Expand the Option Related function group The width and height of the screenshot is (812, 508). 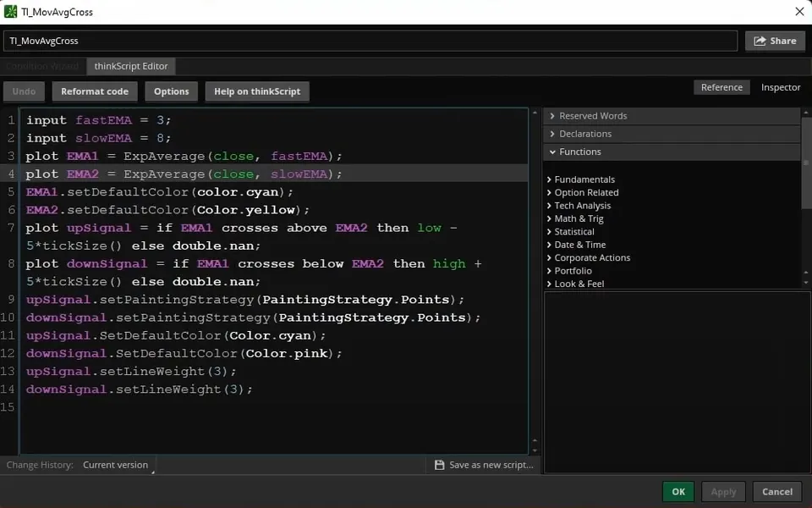pyautogui.click(x=583, y=192)
